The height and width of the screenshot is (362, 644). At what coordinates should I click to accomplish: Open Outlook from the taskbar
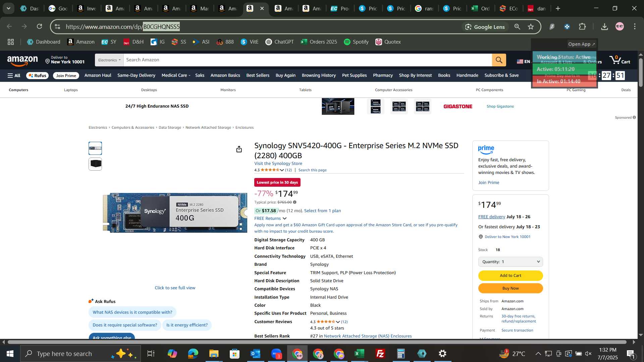[x=255, y=354]
